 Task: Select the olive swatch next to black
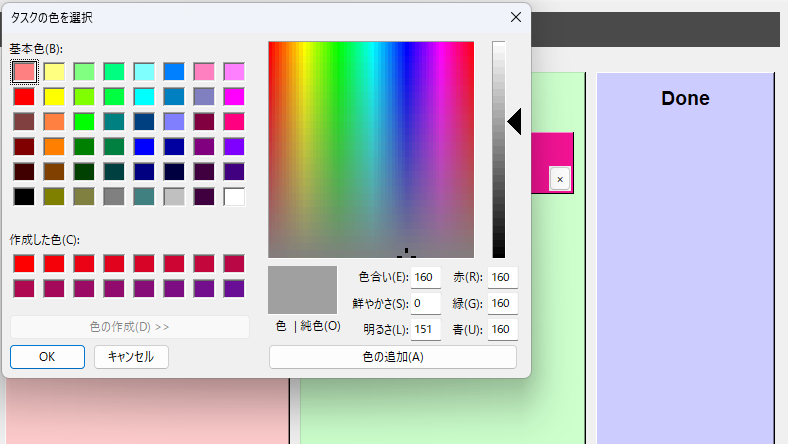[x=54, y=197]
